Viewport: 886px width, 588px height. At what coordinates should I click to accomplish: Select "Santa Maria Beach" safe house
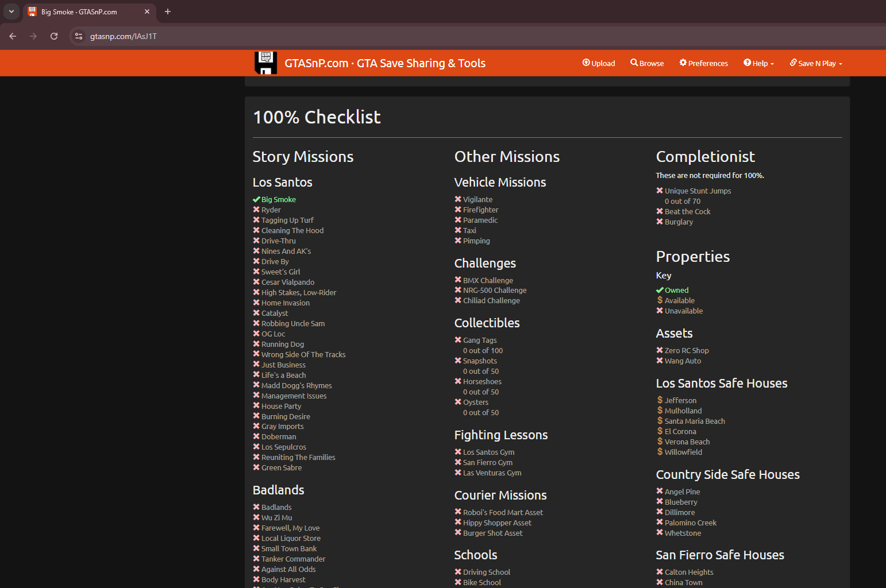tap(695, 421)
